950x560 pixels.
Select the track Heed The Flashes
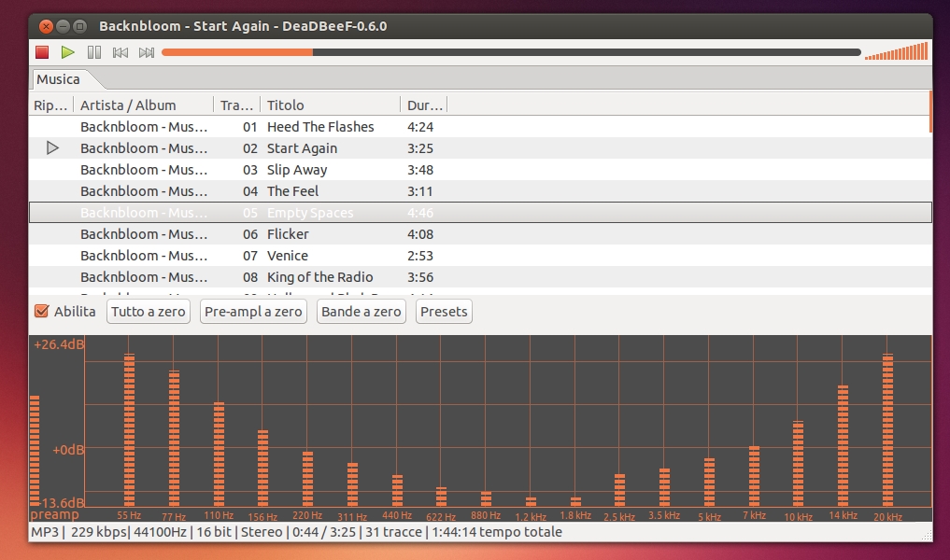point(480,127)
